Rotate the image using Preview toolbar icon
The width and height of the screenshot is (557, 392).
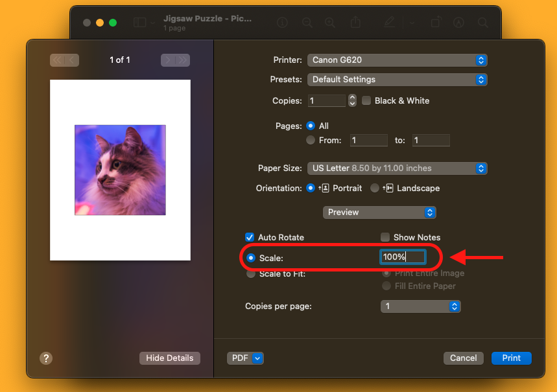coord(436,22)
